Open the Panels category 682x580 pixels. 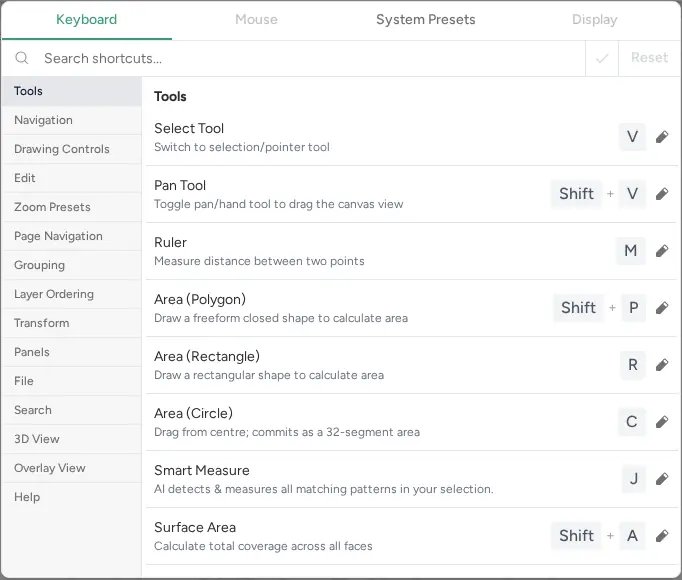72,352
